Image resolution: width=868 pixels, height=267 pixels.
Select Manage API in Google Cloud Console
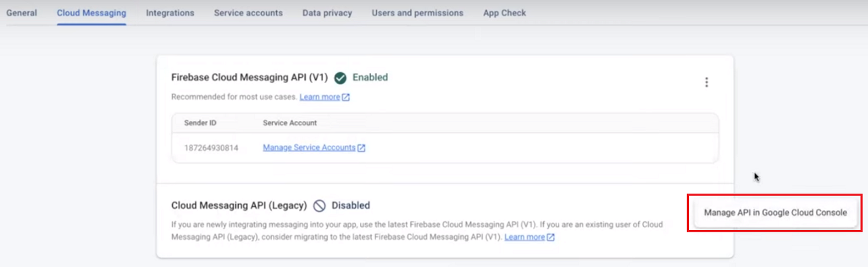775,213
